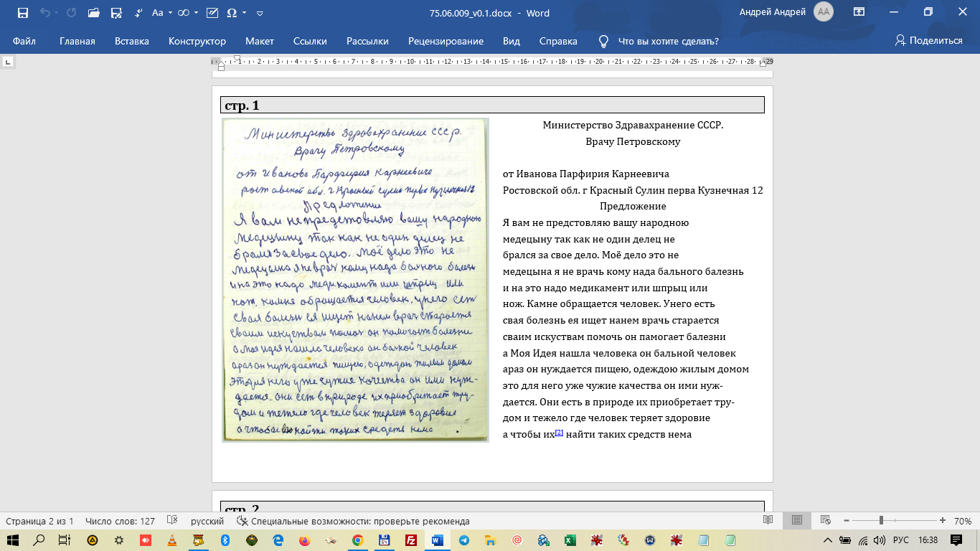This screenshot has width=980, height=551.
Task: Switch to Print Layout view
Action: 797,521
